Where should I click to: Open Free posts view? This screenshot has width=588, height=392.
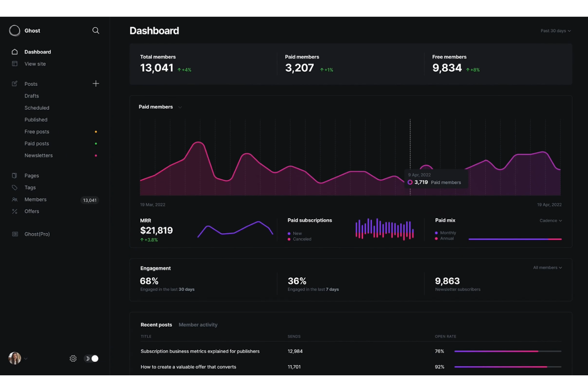pyautogui.click(x=37, y=131)
